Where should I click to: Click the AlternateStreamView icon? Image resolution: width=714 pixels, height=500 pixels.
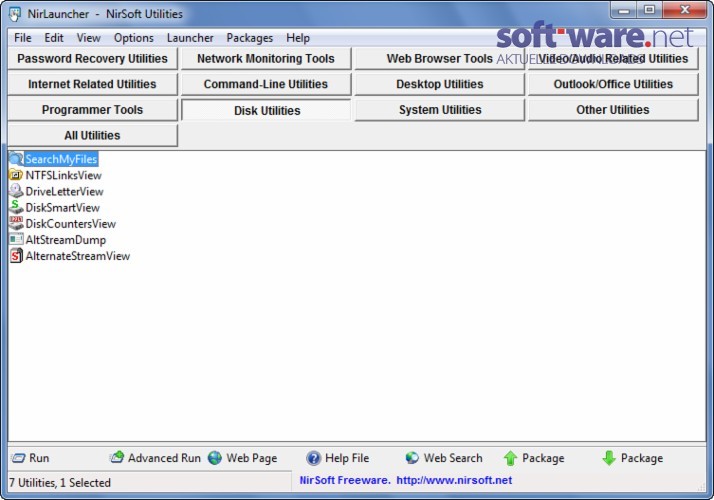click(x=16, y=255)
